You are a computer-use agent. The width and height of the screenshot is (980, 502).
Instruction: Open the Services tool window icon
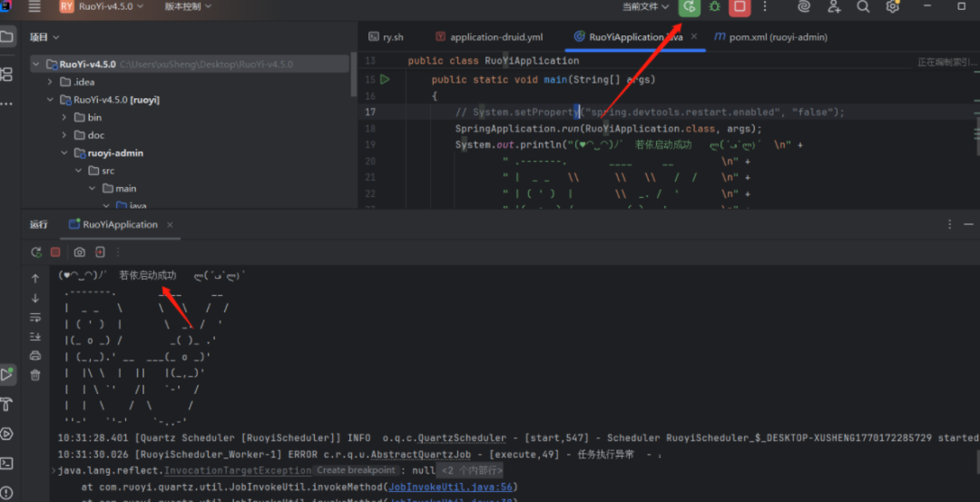point(7,434)
